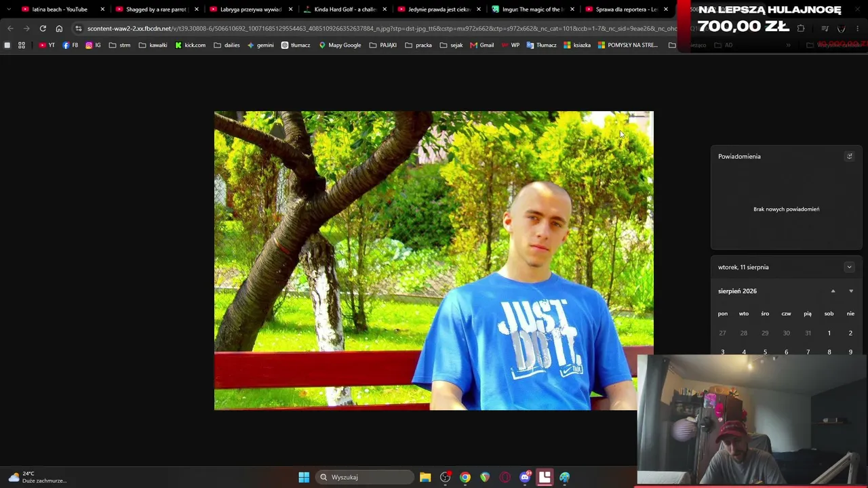Go to previous month in calendar

click(x=833, y=291)
